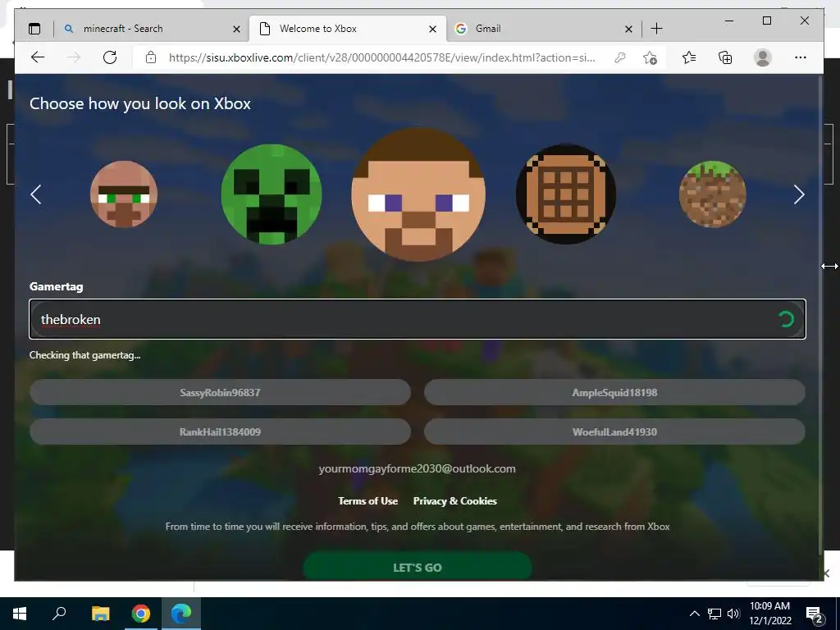Open Edge Collections
Screen dimensions: 840x630
point(725,57)
